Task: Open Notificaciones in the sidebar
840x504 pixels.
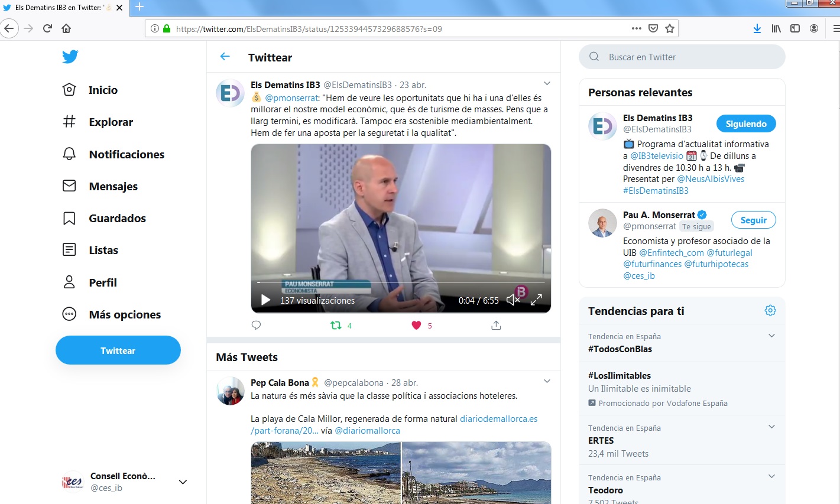Action: pos(126,154)
